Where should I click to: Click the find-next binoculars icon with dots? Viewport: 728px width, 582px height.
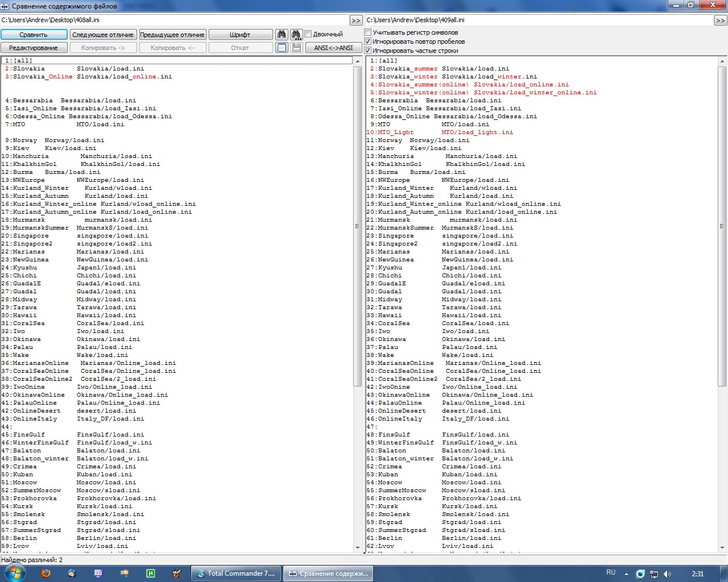pos(296,35)
